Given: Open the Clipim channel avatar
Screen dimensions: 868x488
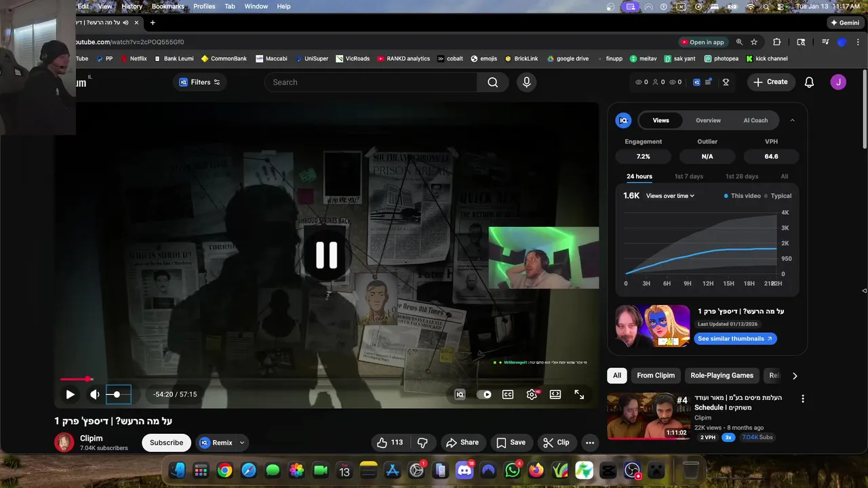Looking at the screenshot, I should click(64, 443).
